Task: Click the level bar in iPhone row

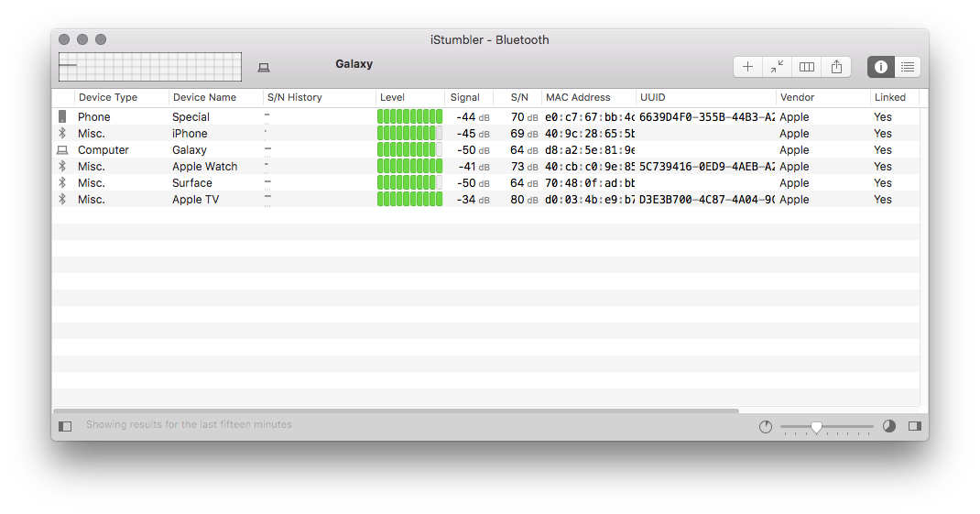Action: [410, 133]
